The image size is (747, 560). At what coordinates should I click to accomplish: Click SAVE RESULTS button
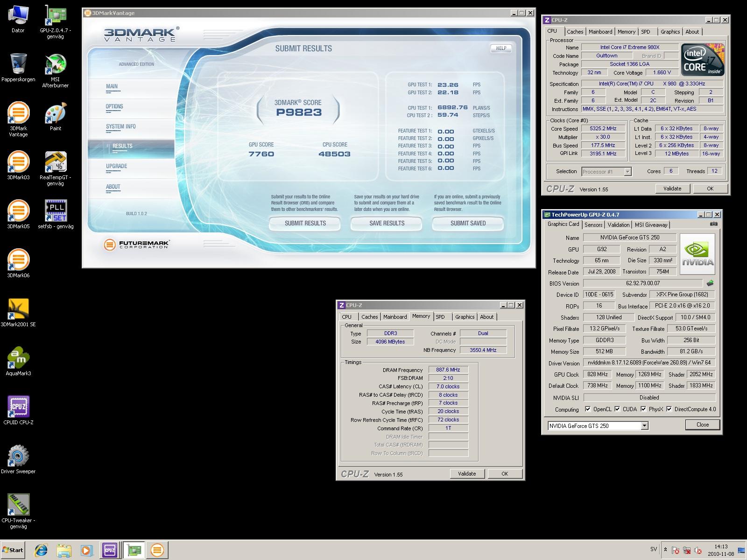[x=387, y=224]
